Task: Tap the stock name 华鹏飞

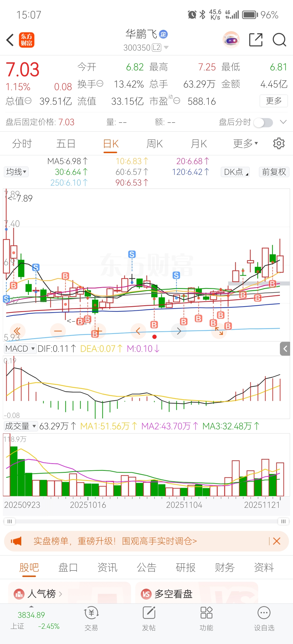Action: coord(141,34)
